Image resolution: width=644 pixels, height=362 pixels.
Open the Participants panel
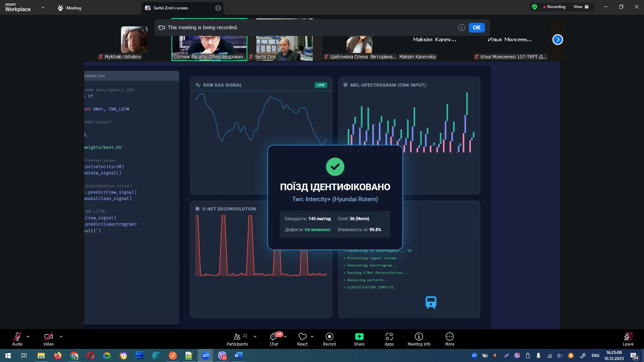pyautogui.click(x=237, y=339)
